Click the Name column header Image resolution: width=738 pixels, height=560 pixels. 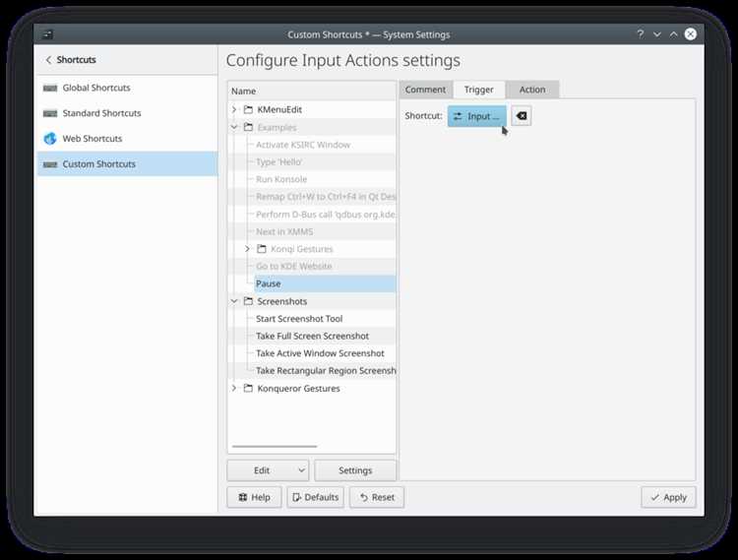(312, 91)
